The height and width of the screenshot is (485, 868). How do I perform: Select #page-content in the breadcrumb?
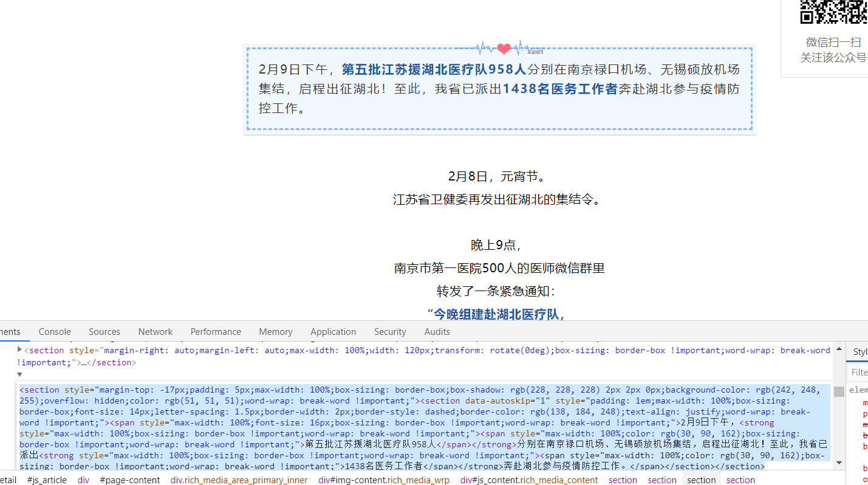[130, 480]
